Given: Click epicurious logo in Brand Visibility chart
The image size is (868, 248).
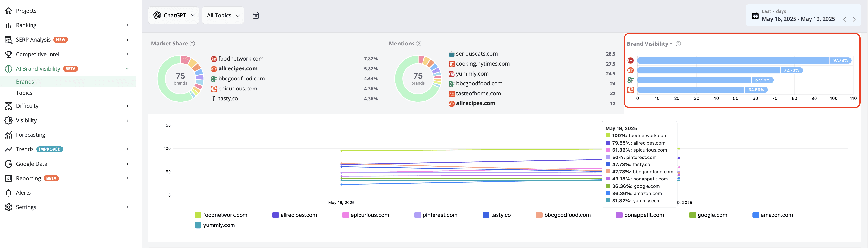Looking at the screenshot, I should coord(630,90).
